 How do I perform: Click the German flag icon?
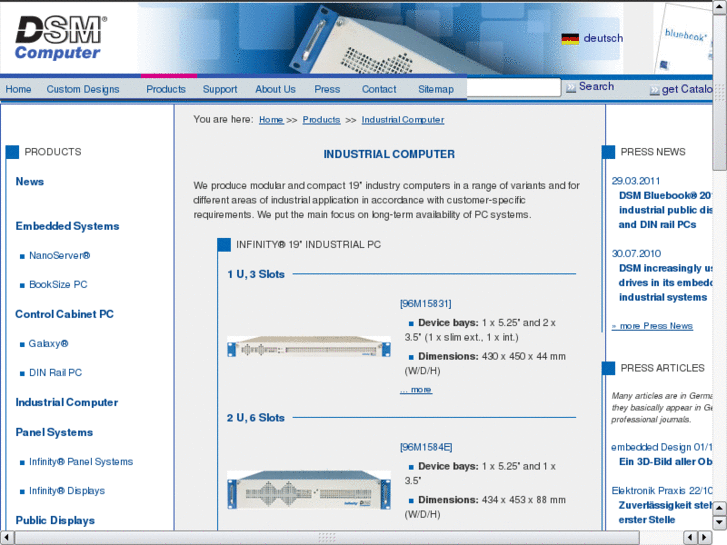tap(570, 38)
